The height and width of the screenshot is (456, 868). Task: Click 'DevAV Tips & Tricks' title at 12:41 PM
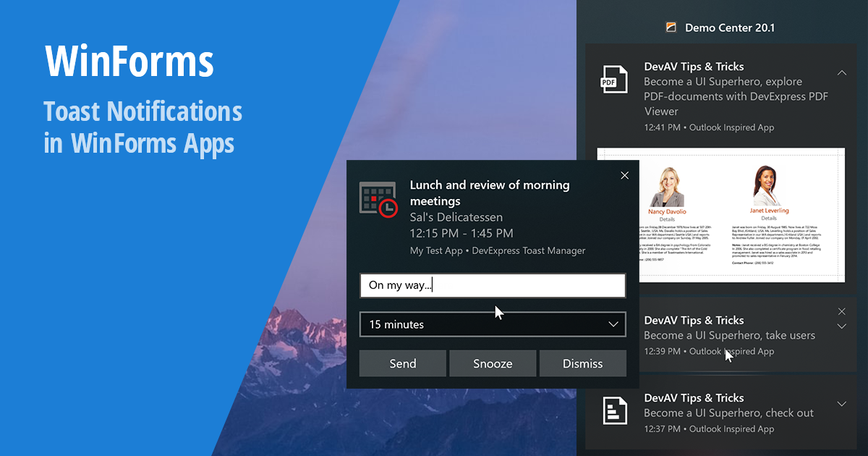point(694,67)
